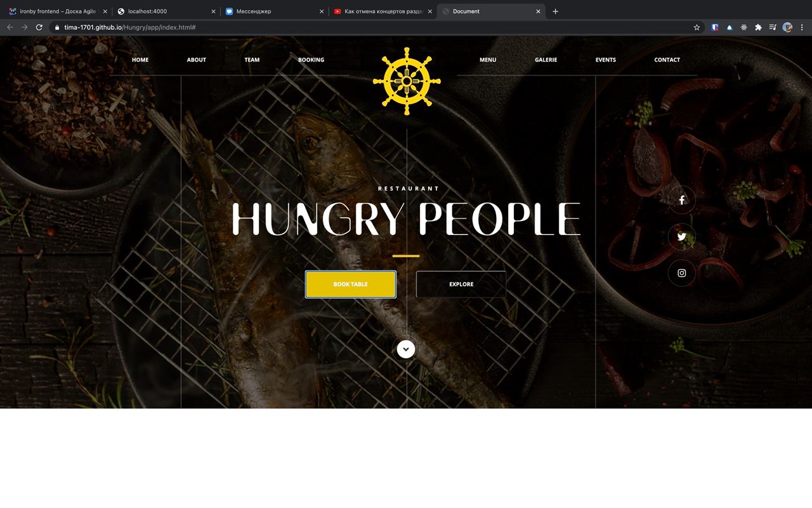The width and height of the screenshot is (812, 508).
Task: Switch to the Мессенджер tab
Action: (x=274, y=11)
